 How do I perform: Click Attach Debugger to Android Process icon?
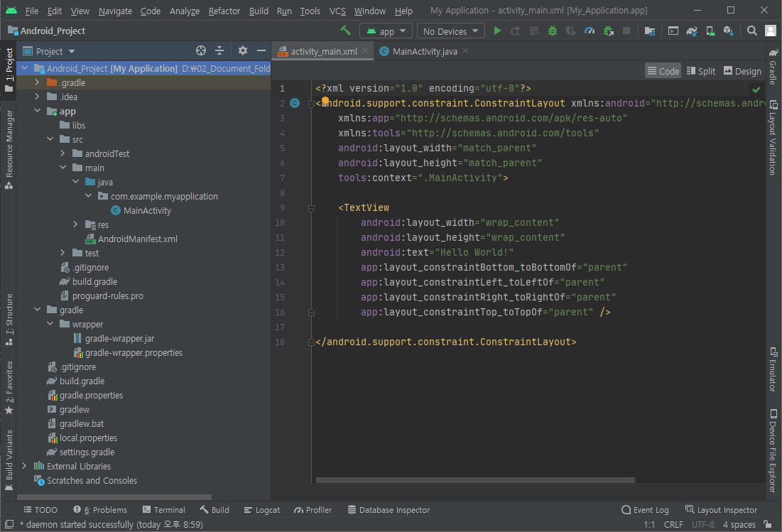[609, 31]
